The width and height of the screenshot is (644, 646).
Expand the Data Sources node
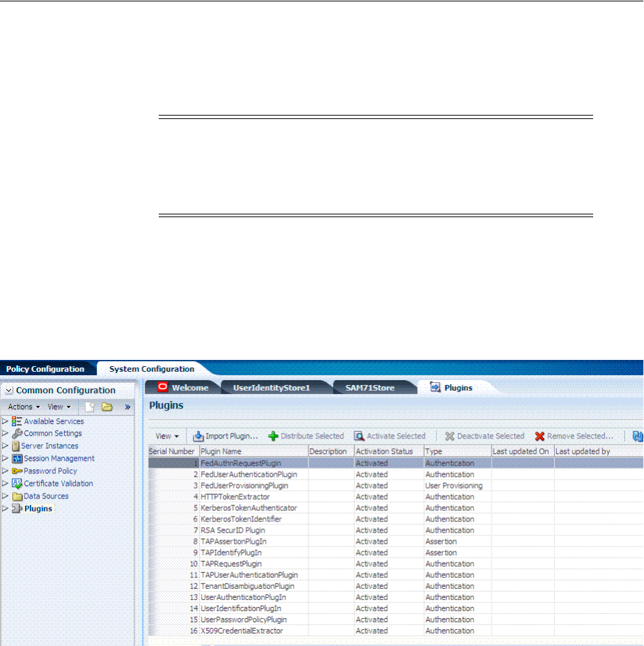[x=6, y=496]
